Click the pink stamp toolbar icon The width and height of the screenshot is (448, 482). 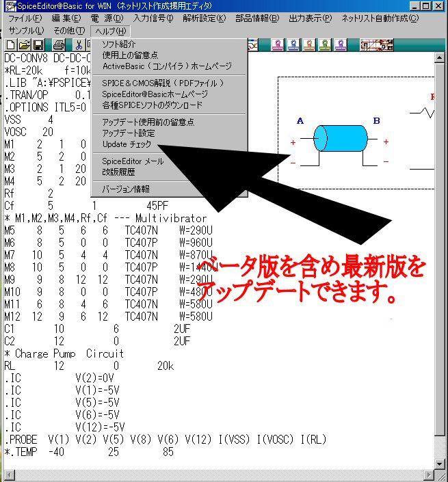pyautogui.click(x=278, y=45)
